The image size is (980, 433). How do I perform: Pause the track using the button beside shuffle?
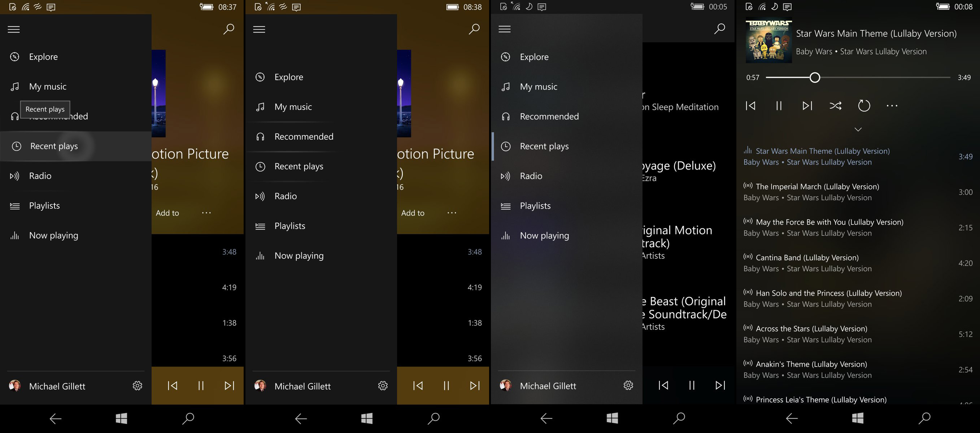[x=778, y=106]
